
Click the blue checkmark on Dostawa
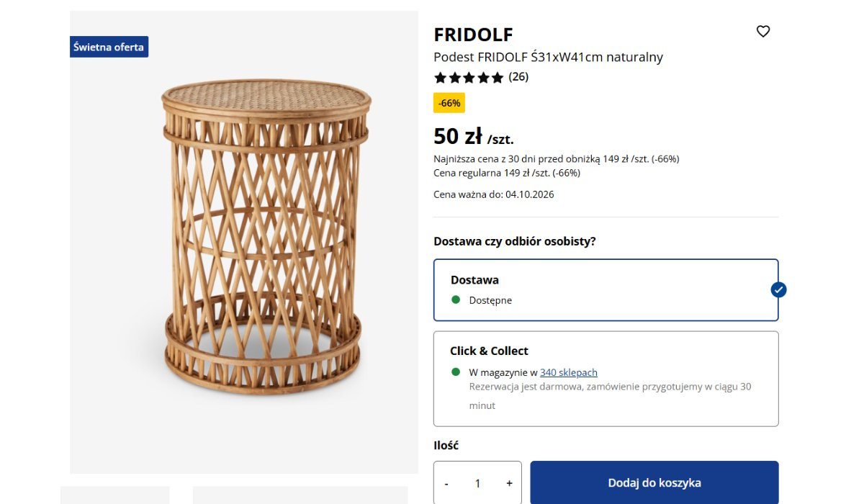778,289
